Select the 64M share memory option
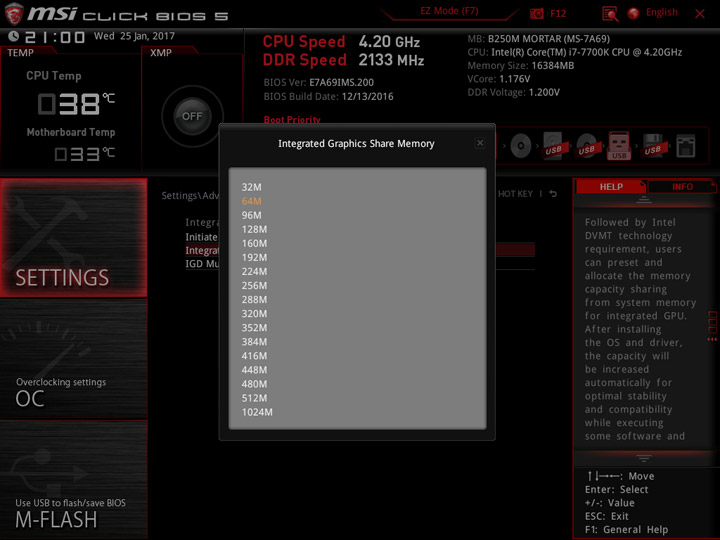This screenshot has height=540, width=720. 252,201
